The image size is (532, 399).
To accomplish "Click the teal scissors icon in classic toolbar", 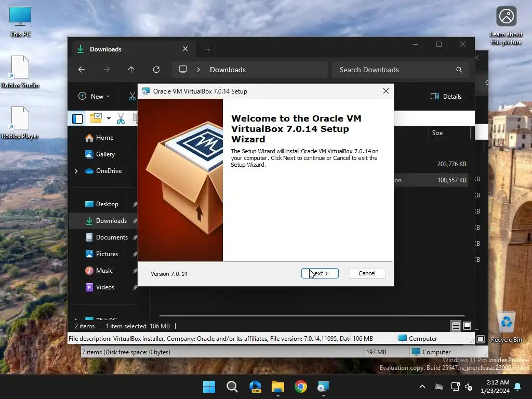I will tap(121, 119).
